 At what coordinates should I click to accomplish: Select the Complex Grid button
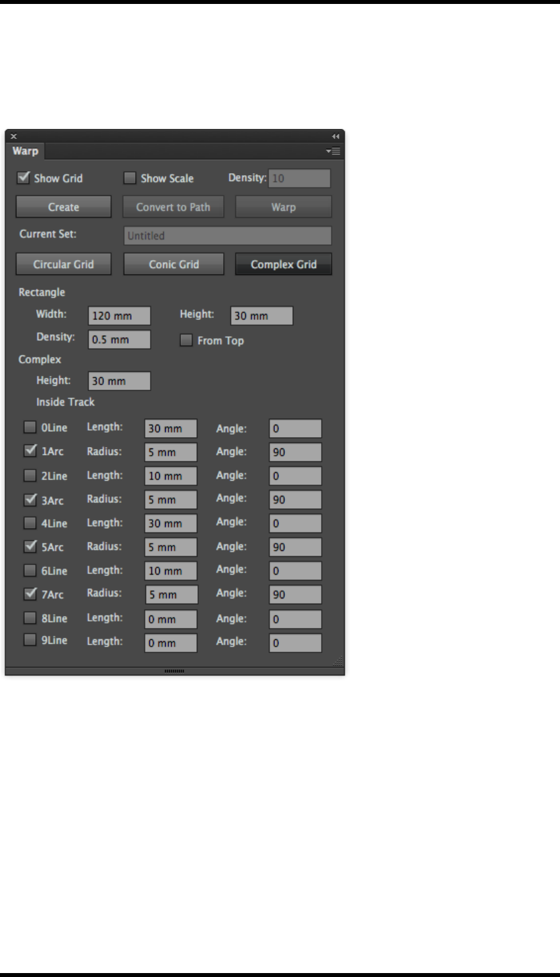pyautogui.click(x=284, y=264)
